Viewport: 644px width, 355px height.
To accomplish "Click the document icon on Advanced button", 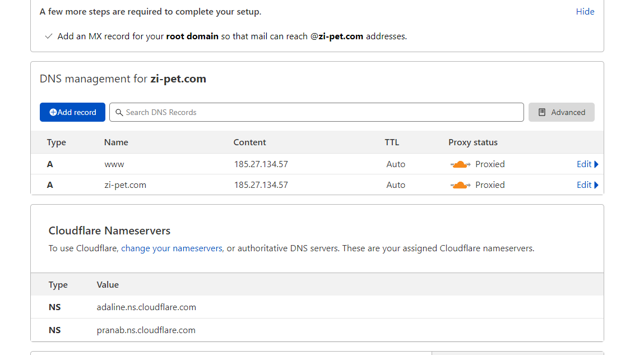I will click(x=542, y=112).
